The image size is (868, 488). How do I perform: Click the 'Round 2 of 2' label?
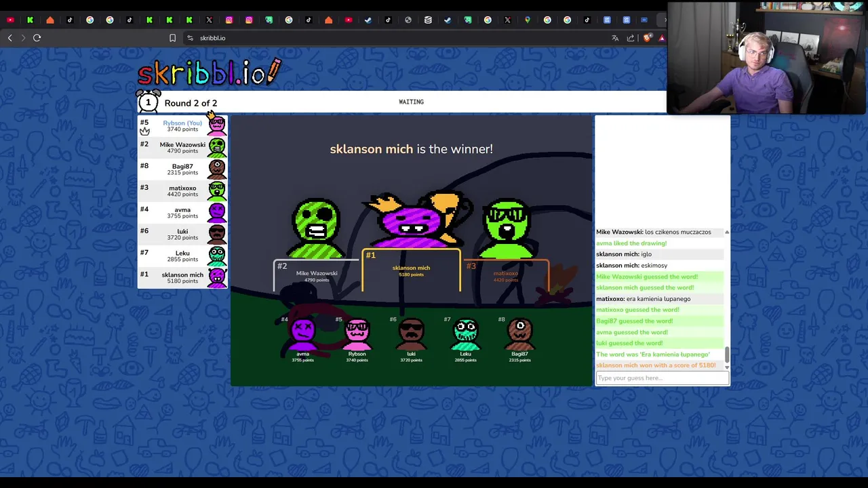point(191,103)
